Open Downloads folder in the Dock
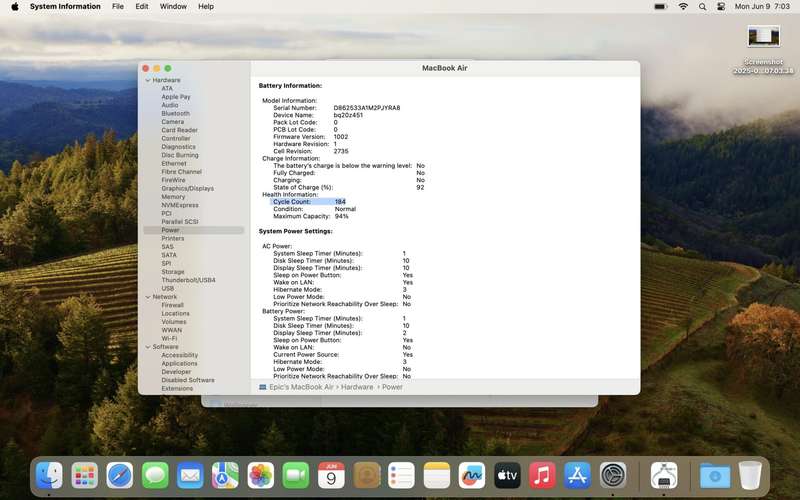 [715, 475]
